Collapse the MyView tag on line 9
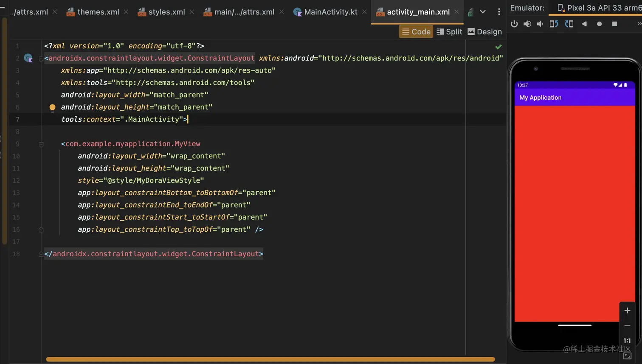This screenshot has height=364, width=642. tap(41, 144)
